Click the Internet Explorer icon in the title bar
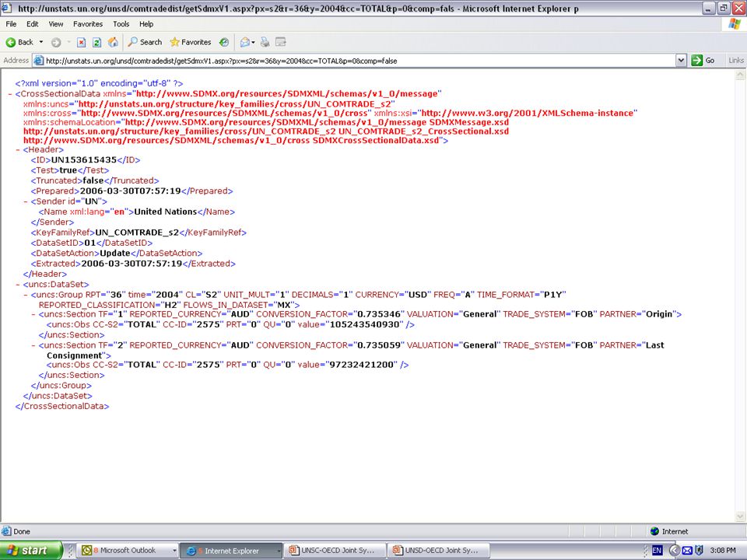747x560 pixels. click(x=7, y=8)
